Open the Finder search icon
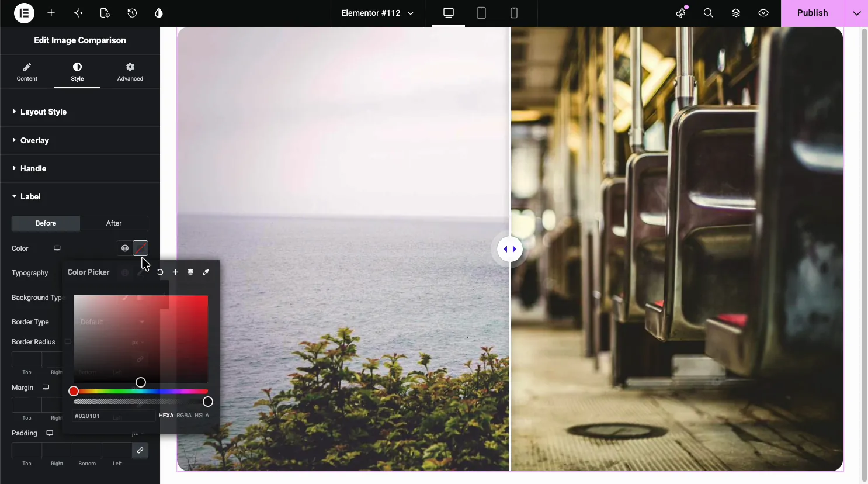Screen dimensions: 868x484 coord(709,13)
